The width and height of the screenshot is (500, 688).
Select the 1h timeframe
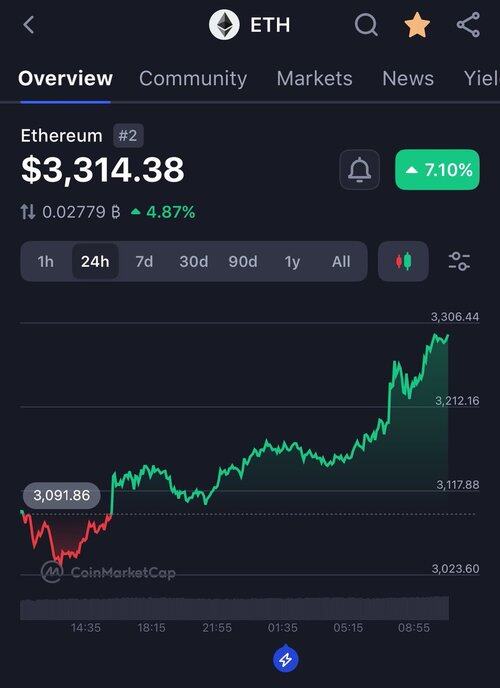[x=46, y=262]
